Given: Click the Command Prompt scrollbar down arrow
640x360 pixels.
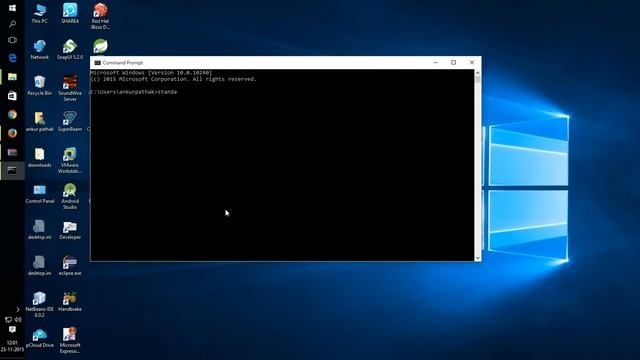Looking at the screenshot, I should [478, 258].
